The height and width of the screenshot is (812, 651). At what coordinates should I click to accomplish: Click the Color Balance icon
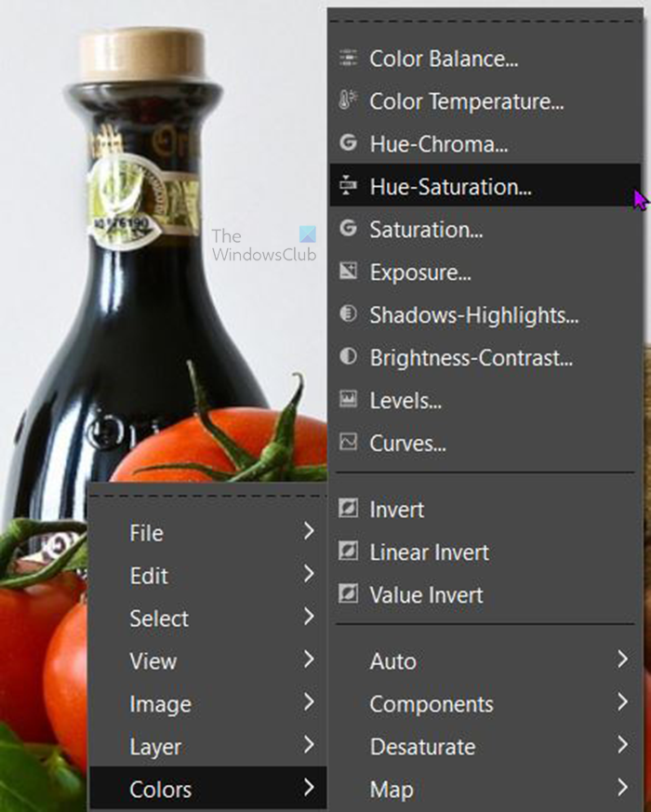point(350,59)
